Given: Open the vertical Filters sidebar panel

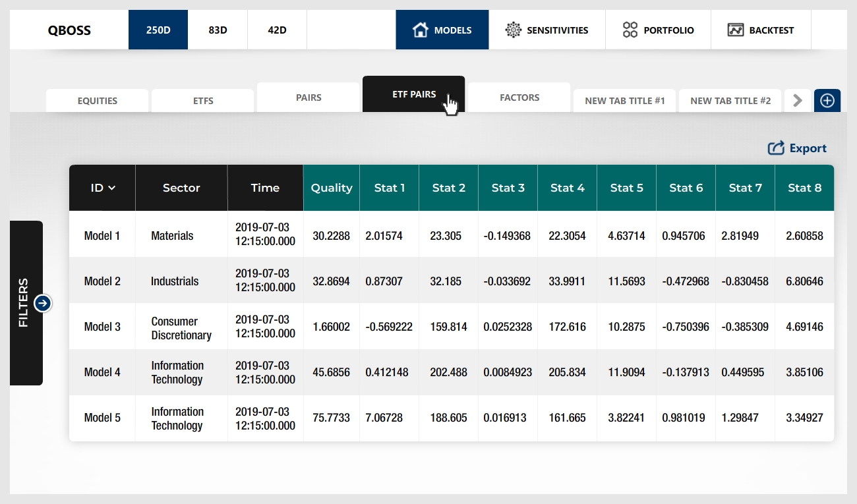Looking at the screenshot, I should tap(24, 303).
